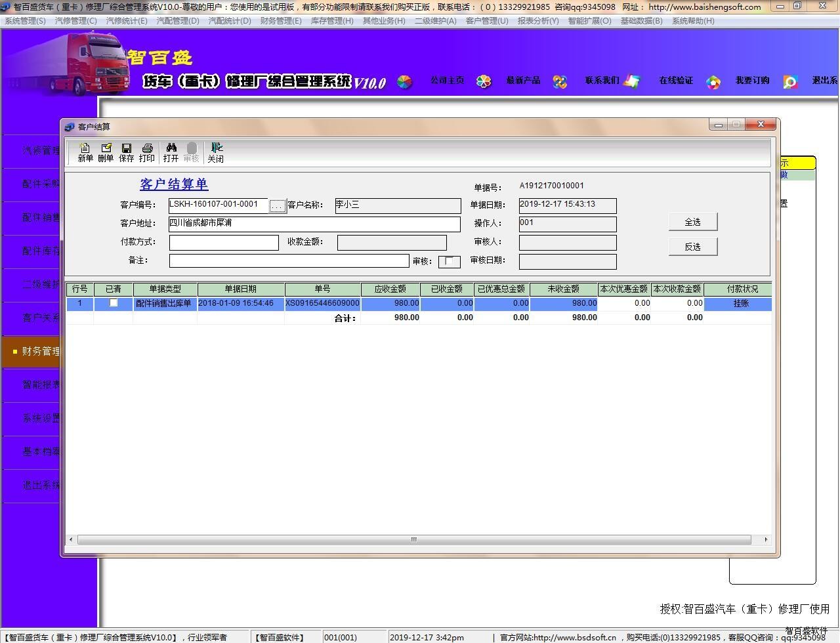Viewport: 840px width, 643px height.
Task: Click the icon before 退出系统
Action: tap(790, 82)
